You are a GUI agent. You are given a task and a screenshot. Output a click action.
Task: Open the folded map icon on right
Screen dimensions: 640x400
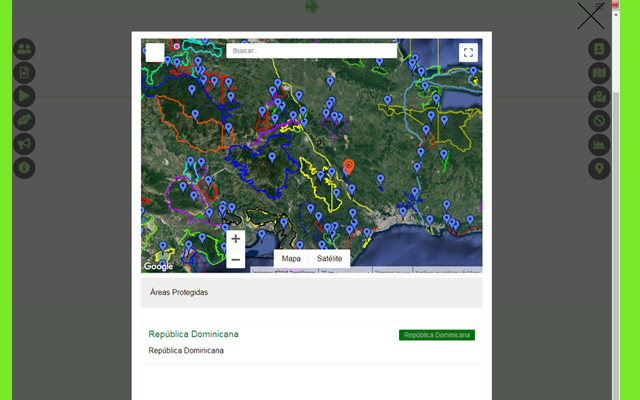[599, 72]
